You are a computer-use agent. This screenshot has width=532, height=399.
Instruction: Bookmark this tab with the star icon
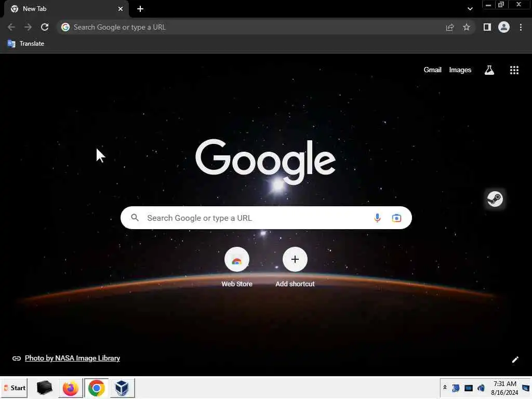coord(467,27)
